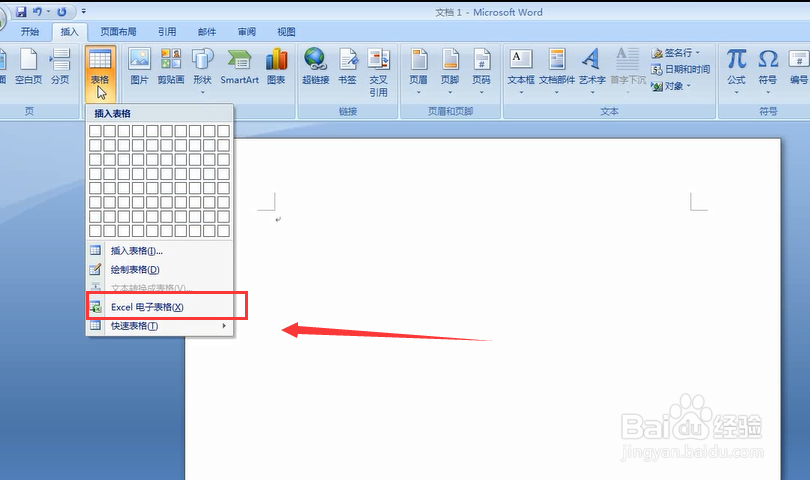Select the 插入 ribbon tab
Screen dimensions: 810x480
[x=70, y=32]
